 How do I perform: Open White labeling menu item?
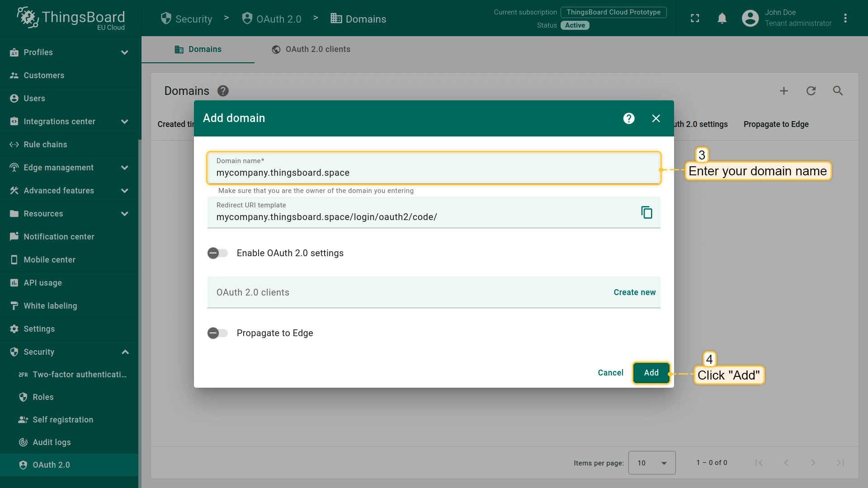click(50, 306)
